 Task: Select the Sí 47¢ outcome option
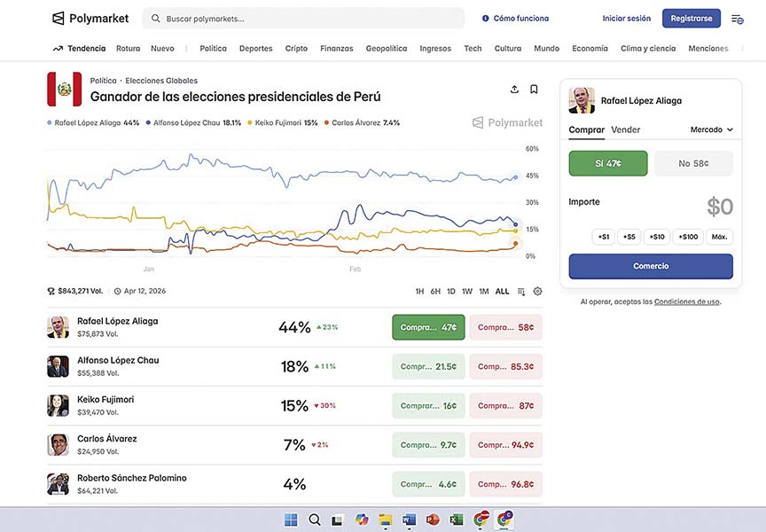pyautogui.click(x=608, y=163)
